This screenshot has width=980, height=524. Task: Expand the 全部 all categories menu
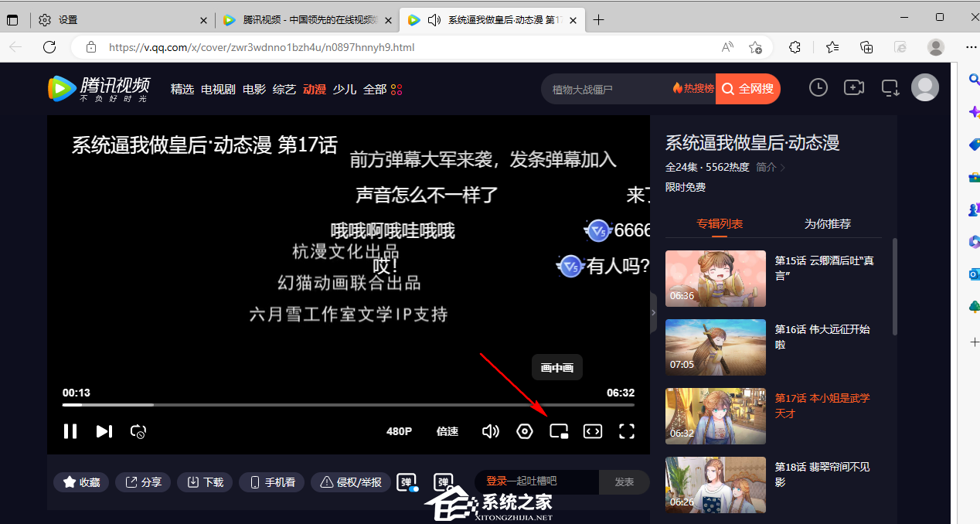click(383, 90)
